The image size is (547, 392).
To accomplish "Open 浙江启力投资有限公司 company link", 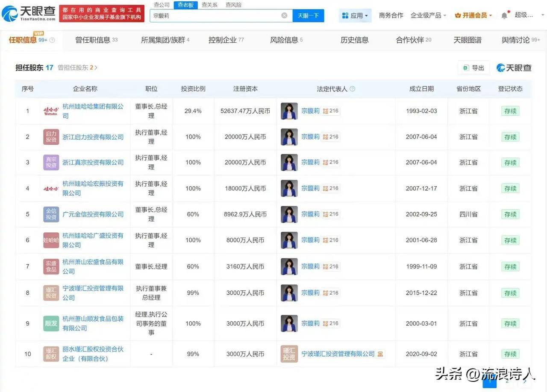I will [93, 137].
